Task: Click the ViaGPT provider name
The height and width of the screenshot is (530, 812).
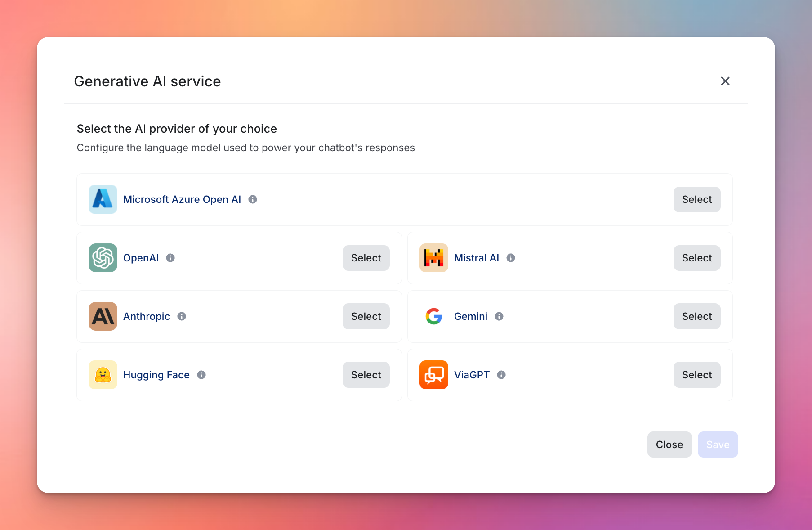Action: [x=472, y=375]
